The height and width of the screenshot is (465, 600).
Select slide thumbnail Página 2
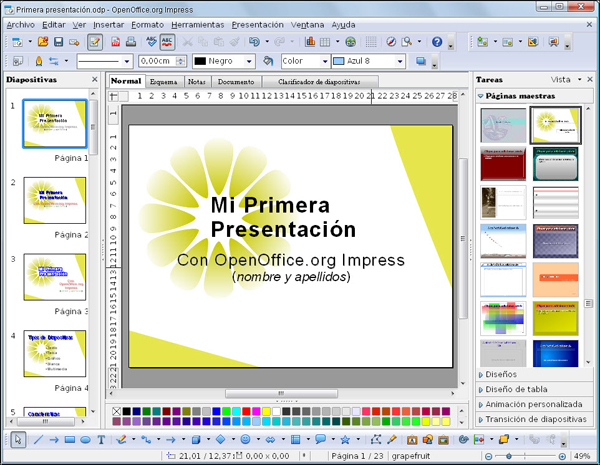point(55,200)
